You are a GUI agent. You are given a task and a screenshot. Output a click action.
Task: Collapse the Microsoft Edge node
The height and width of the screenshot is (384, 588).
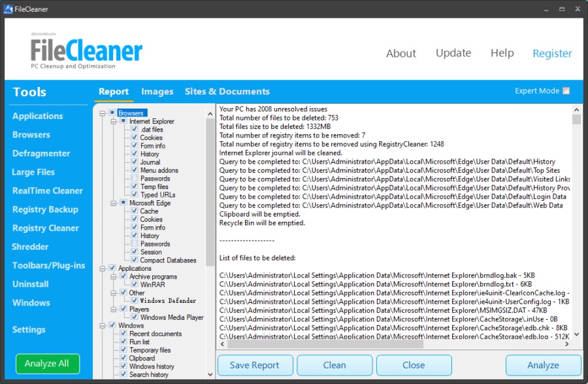point(114,203)
